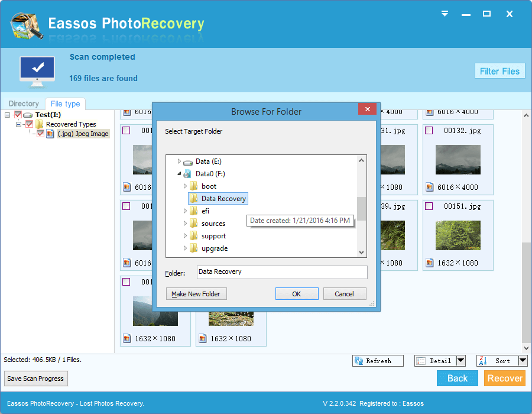Expand the upgrade folder node
This screenshot has width=532, height=414.
tap(185, 248)
